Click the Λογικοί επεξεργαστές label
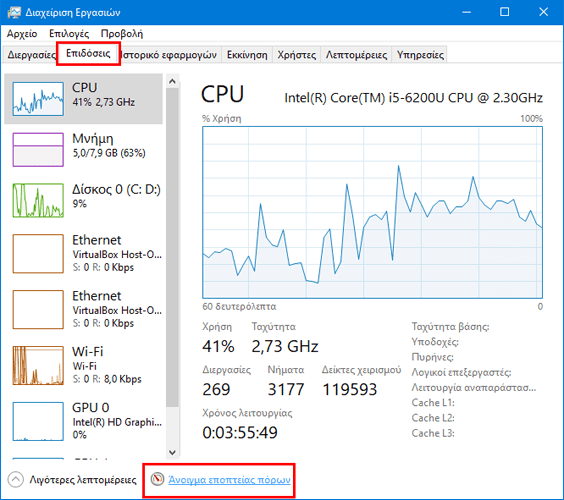 pyautogui.click(x=461, y=372)
